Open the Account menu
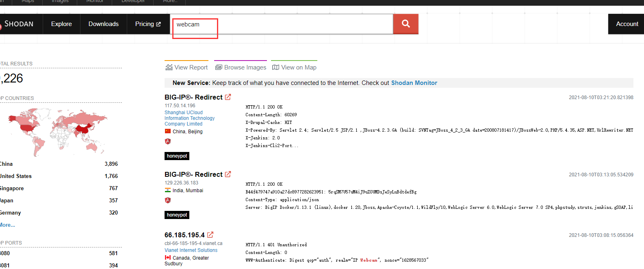 click(x=627, y=24)
